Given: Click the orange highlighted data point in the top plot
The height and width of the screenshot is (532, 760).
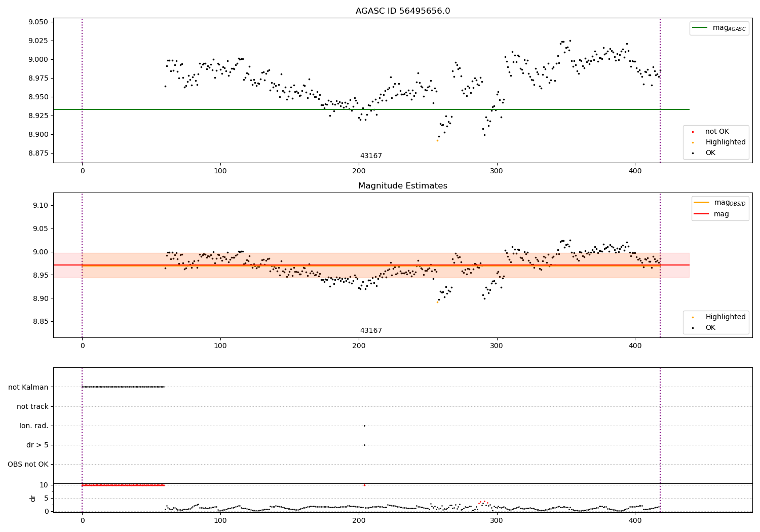Looking at the screenshot, I should click(x=437, y=140).
